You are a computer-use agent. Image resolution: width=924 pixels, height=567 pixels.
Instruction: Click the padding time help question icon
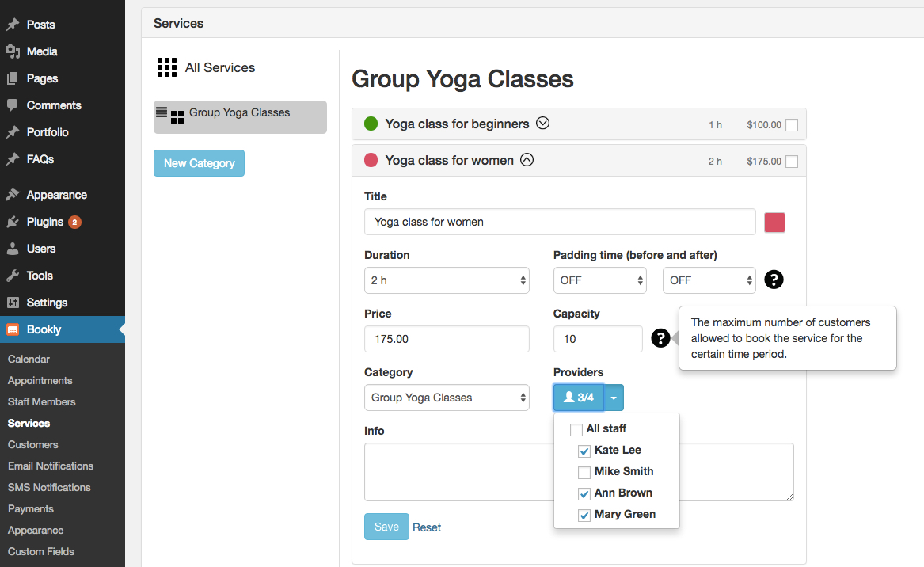pos(774,280)
